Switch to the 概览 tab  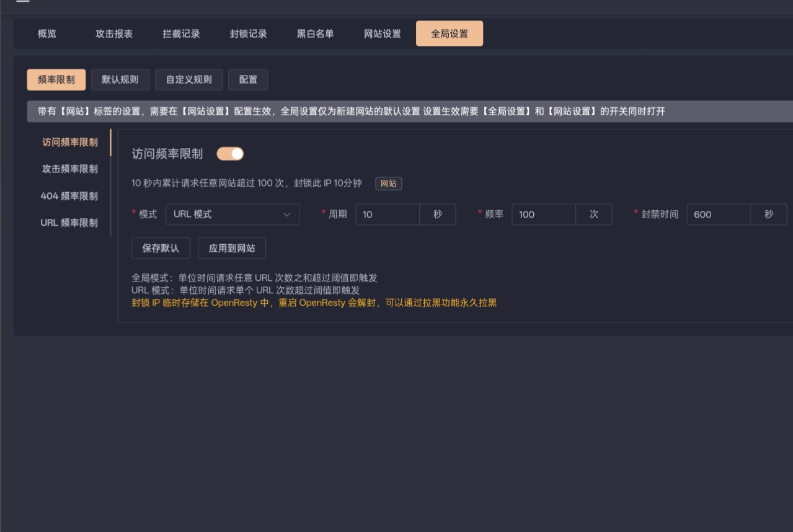pos(47,34)
